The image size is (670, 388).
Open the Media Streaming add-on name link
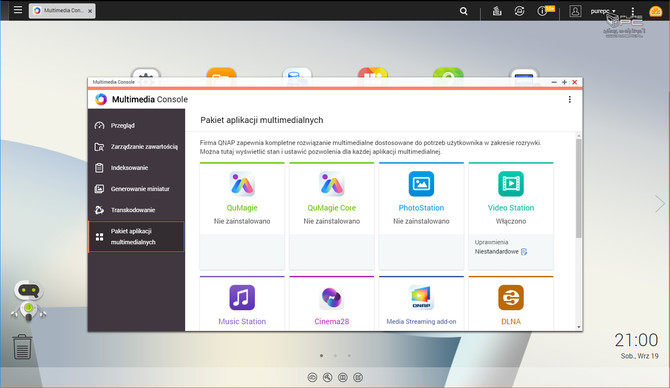[x=421, y=321]
